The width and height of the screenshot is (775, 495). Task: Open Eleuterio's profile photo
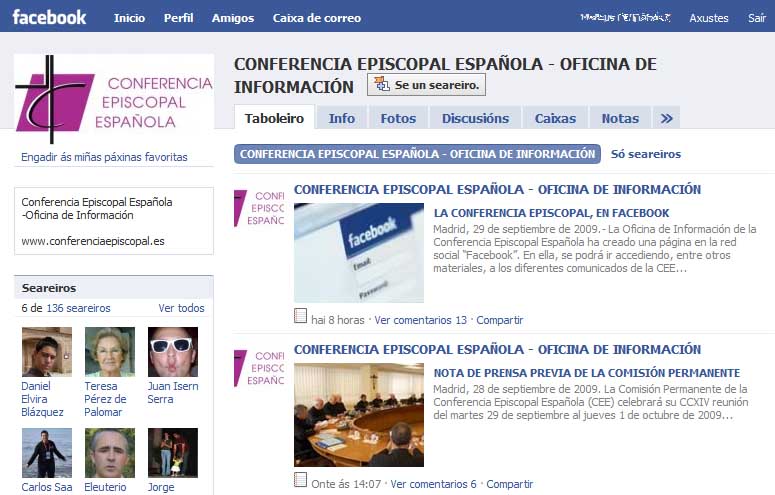tap(110, 453)
